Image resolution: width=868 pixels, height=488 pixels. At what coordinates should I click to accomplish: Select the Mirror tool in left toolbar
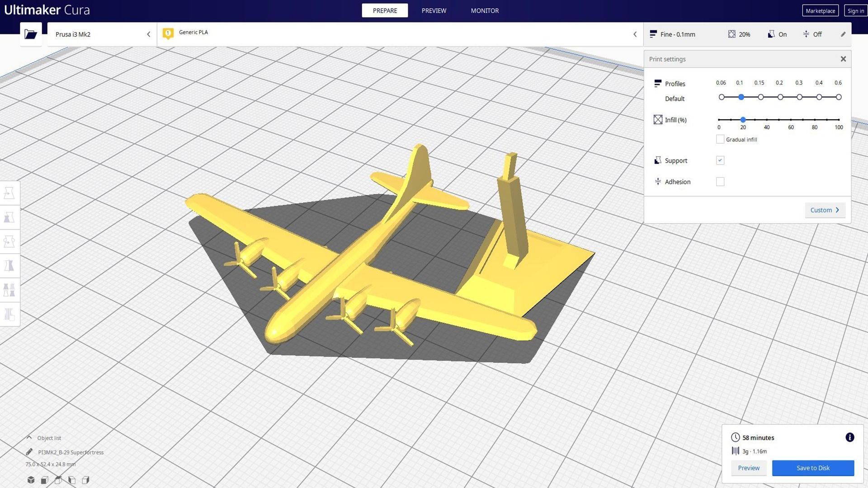click(9, 265)
